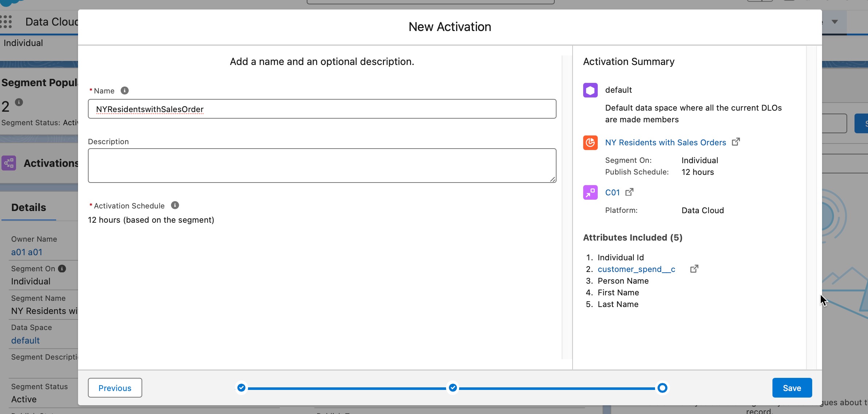
Task: Click in the Description text area
Action: [322, 165]
